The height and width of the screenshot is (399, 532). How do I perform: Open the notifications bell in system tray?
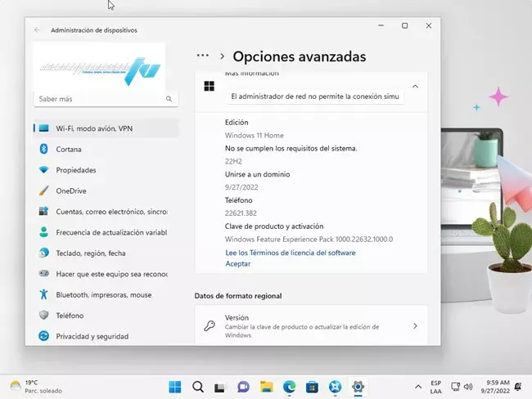tap(518, 387)
